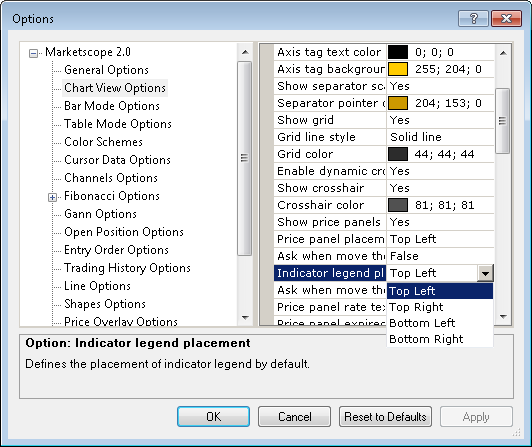Click the 44; 44; 44 color value
This screenshot has width=532, height=447.
(x=444, y=154)
